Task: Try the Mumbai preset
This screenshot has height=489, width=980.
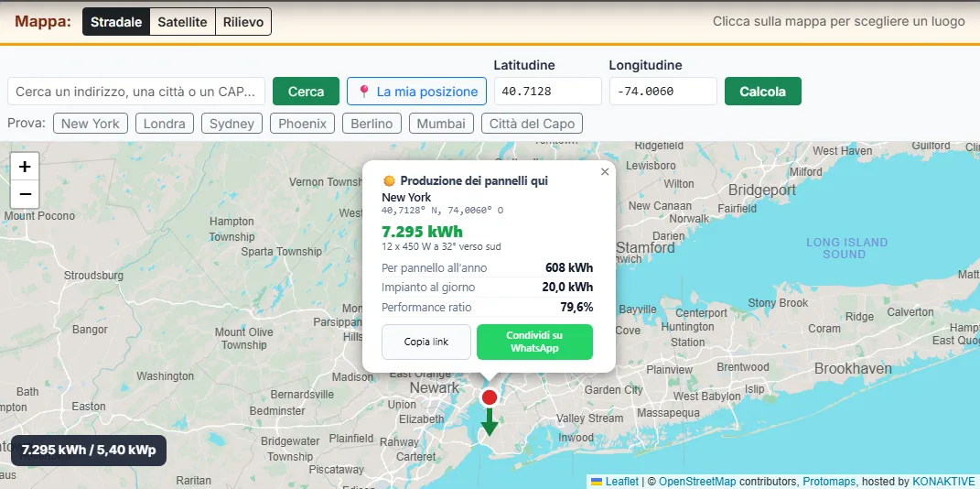Action: coord(441,124)
